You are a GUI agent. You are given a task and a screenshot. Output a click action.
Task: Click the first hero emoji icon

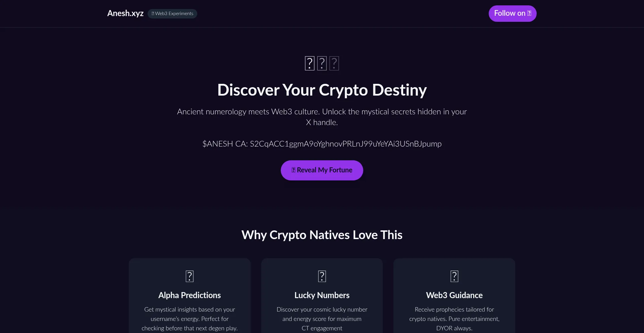tap(310, 63)
